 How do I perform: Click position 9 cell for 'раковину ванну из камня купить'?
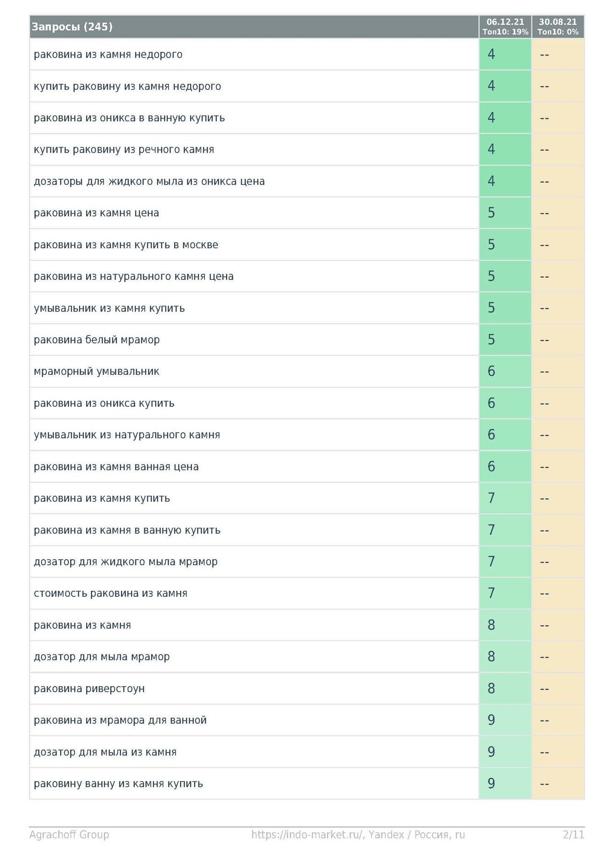click(x=505, y=783)
